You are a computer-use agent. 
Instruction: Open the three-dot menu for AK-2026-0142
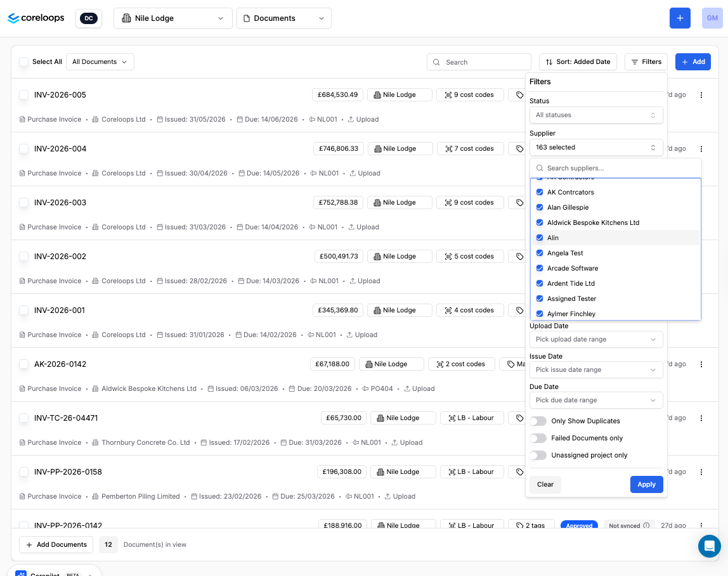pyautogui.click(x=701, y=364)
